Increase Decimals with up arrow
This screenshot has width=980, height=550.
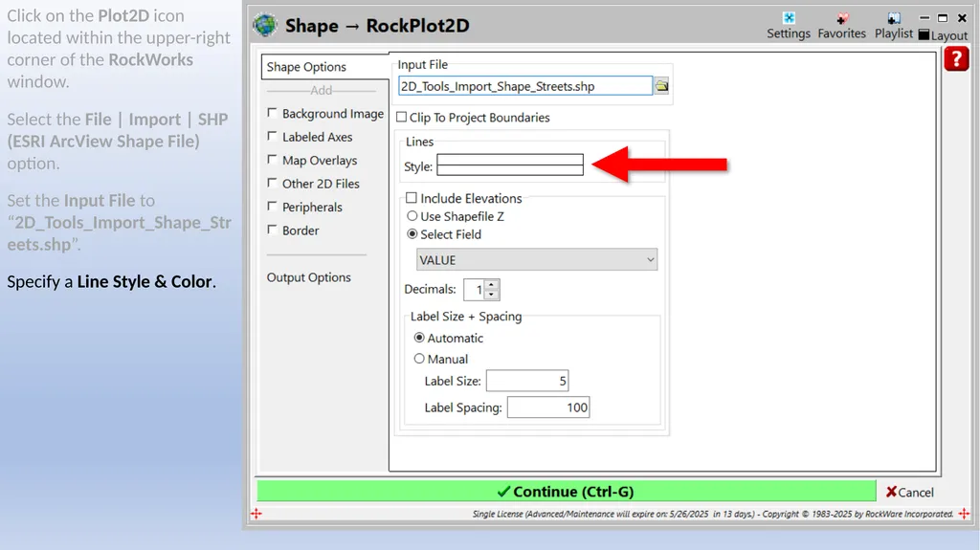492,284
